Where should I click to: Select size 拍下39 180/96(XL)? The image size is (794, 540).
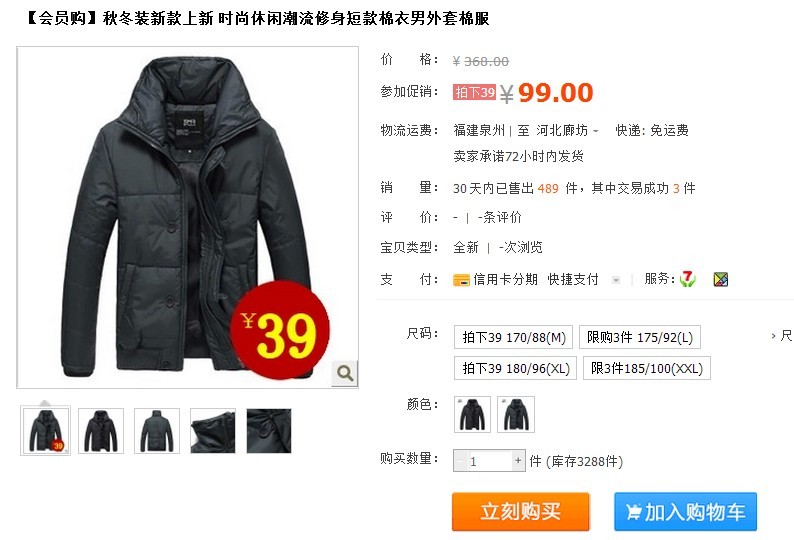pos(515,368)
